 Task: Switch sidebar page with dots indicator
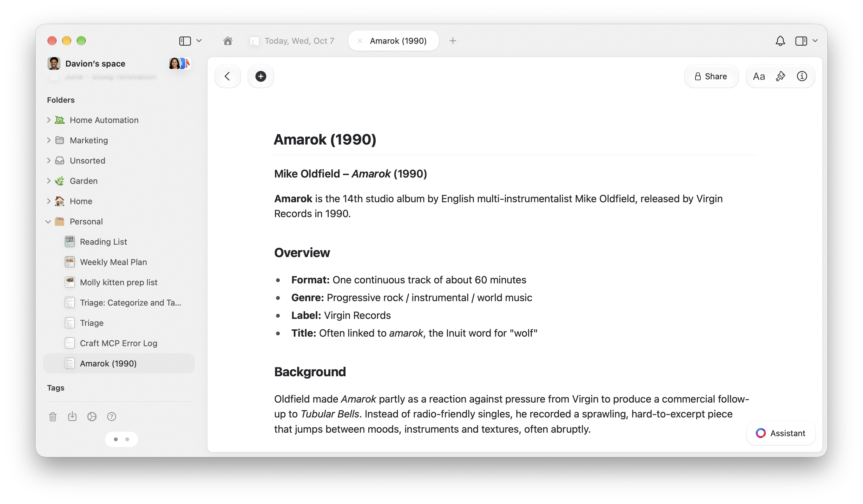point(122,439)
